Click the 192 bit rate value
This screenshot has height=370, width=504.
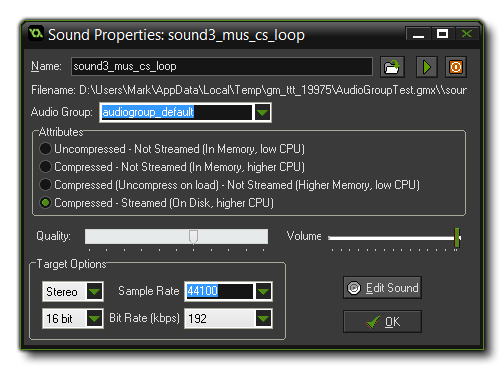[197, 319]
